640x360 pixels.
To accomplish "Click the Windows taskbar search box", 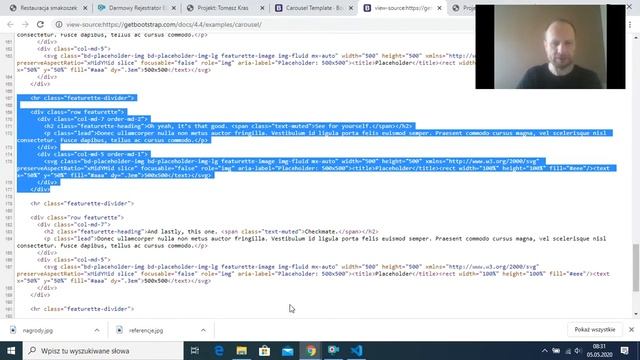I will pos(103,351).
